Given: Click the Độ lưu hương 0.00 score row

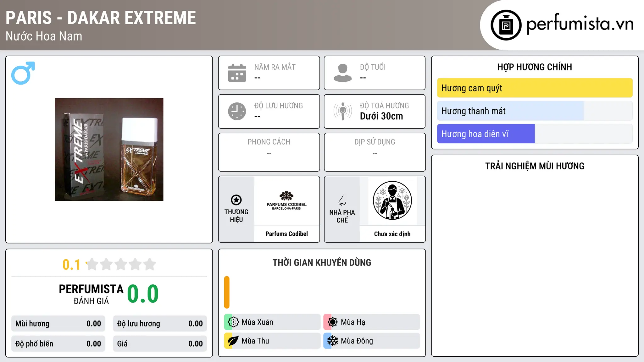Looking at the screenshot, I should (x=160, y=324).
